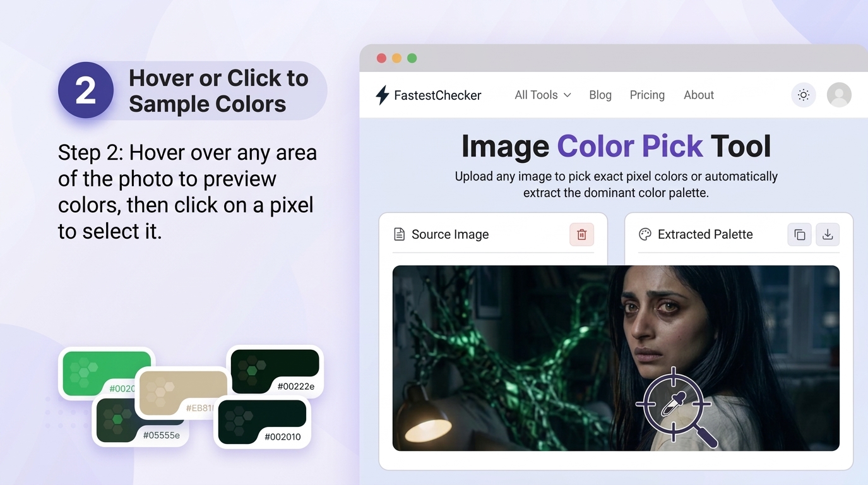The height and width of the screenshot is (485, 868).
Task: Select the #00222e color swatch
Action: [275, 371]
